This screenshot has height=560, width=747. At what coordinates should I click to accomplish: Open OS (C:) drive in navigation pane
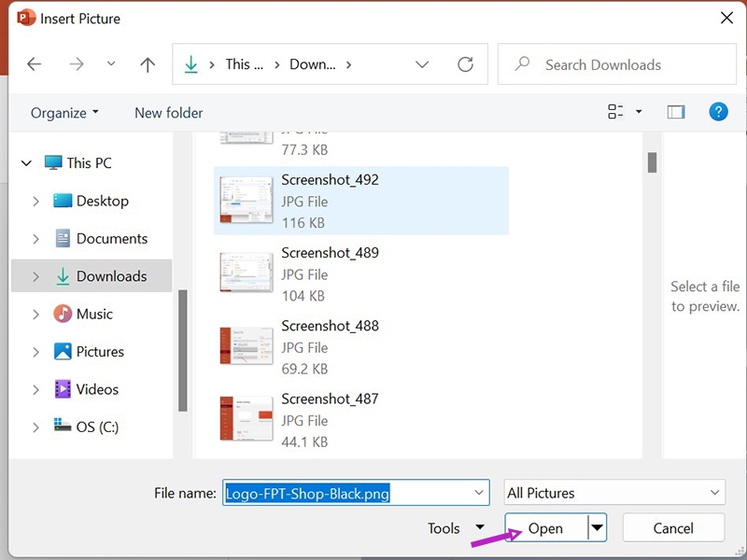click(x=97, y=427)
